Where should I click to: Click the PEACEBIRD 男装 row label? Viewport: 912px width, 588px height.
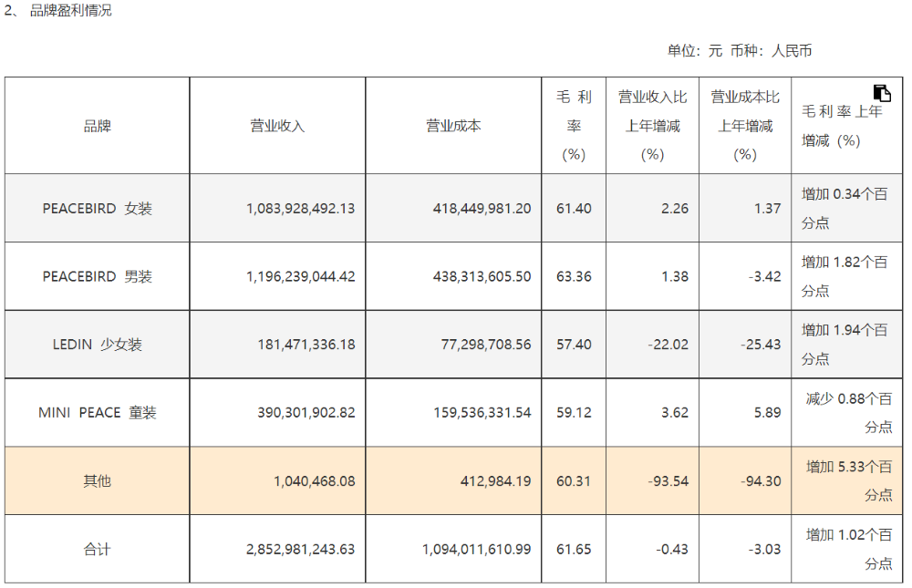click(98, 276)
